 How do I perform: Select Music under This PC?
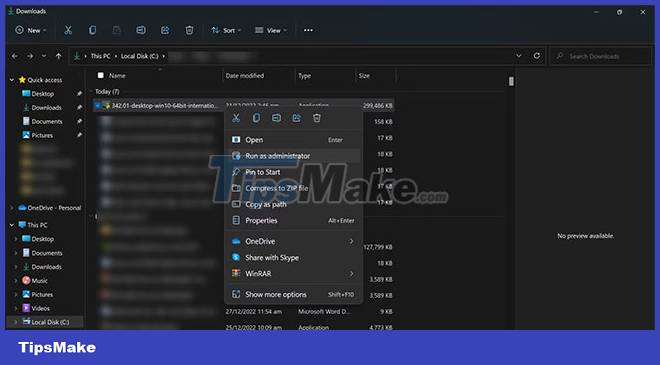(39, 281)
